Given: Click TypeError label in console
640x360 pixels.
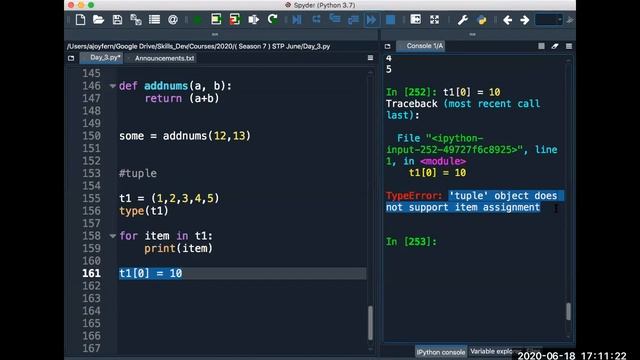Looking at the screenshot, I should click(414, 196).
